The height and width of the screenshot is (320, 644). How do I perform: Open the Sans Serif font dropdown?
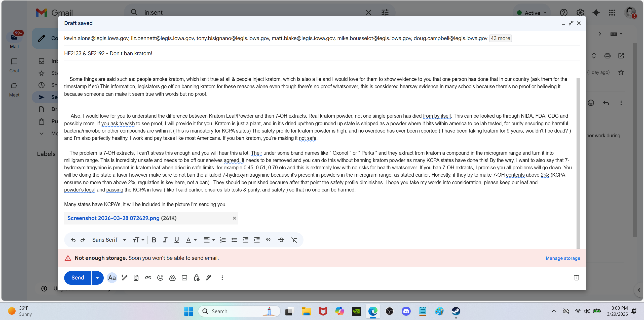pos(109,240)
